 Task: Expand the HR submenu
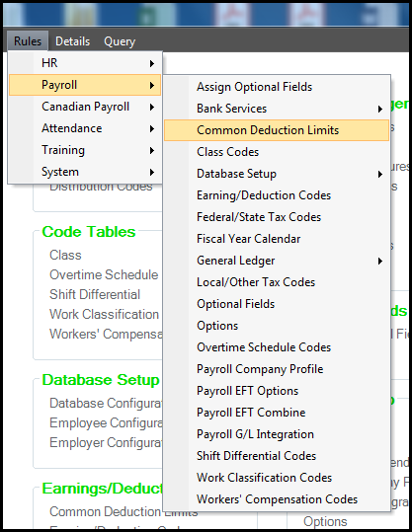(85, 63)
